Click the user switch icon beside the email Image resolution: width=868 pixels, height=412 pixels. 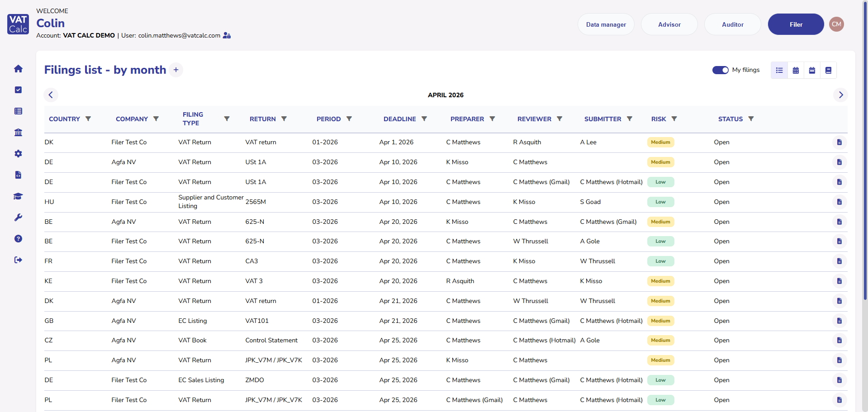coord(227,35)
